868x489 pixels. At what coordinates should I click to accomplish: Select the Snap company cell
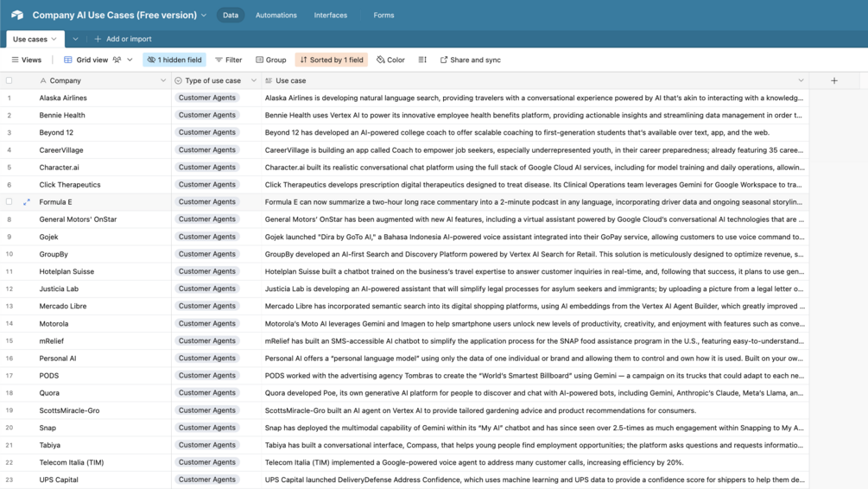[103, 428]
